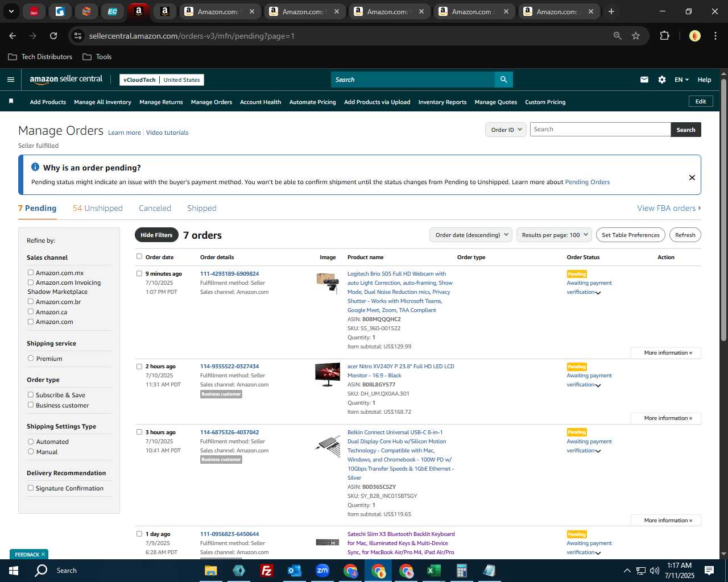Click the page vertical scrollbar
Screen dimensions: 728x582
point(723,210)
